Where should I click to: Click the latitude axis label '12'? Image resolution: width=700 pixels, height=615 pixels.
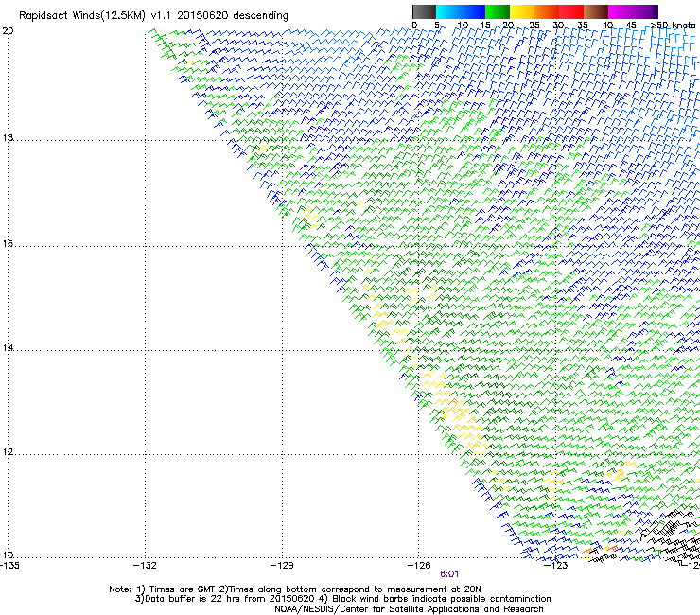(x=8, y=452)
